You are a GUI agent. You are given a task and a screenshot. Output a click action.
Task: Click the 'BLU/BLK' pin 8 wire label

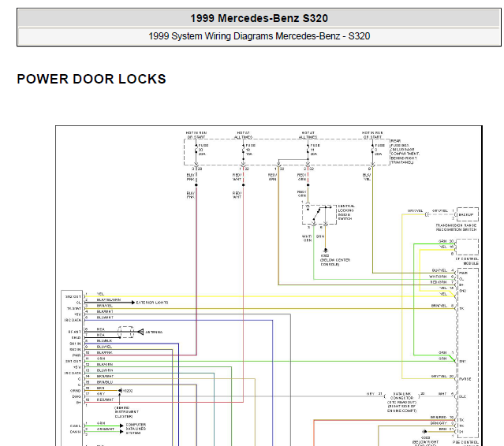click(x=104, y=340)
